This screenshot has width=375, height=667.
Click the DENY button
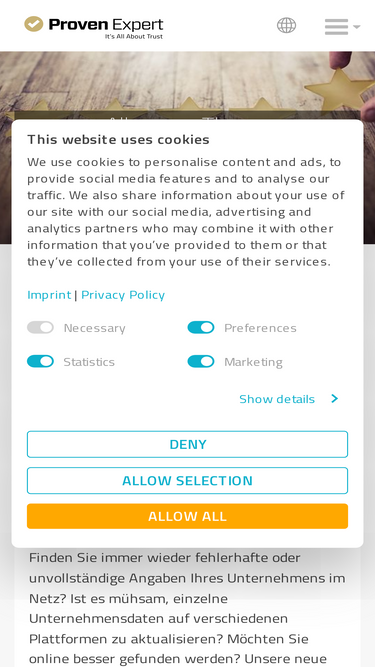click(x=188, y=444)
